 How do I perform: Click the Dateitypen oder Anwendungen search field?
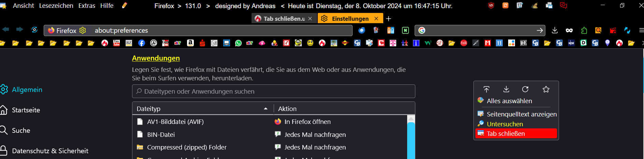tap(273, 91)
